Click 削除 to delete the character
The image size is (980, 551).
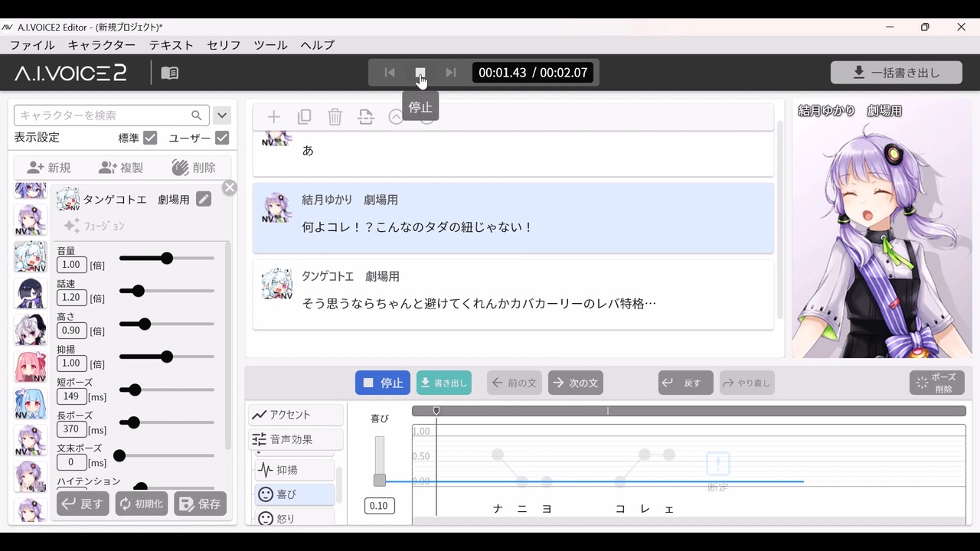point(194,168)
